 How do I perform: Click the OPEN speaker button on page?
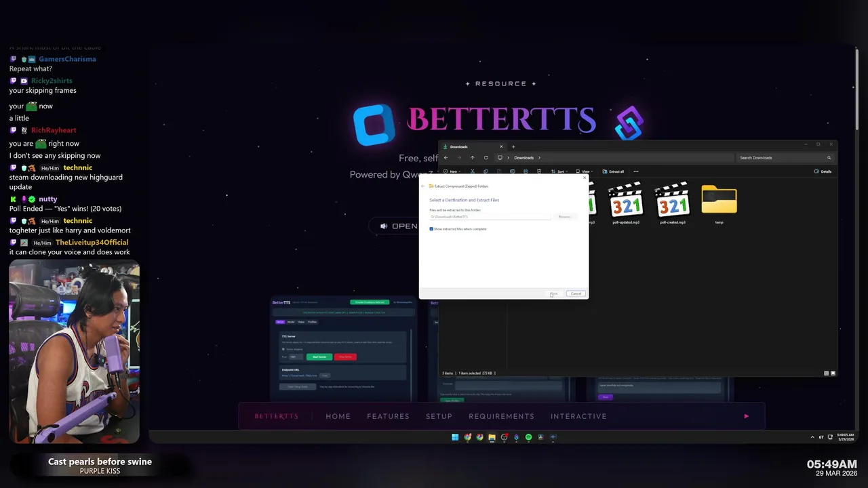(399, 226)
